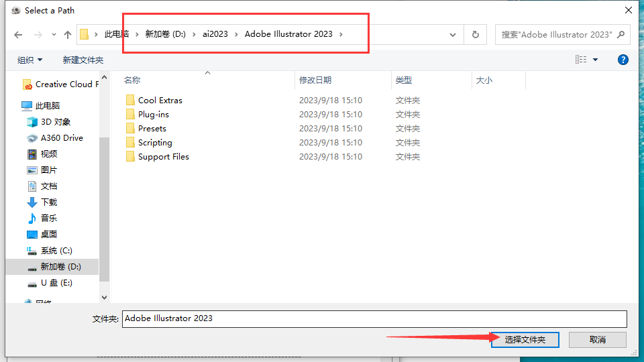Select the Scripting folder

(155, 142)
